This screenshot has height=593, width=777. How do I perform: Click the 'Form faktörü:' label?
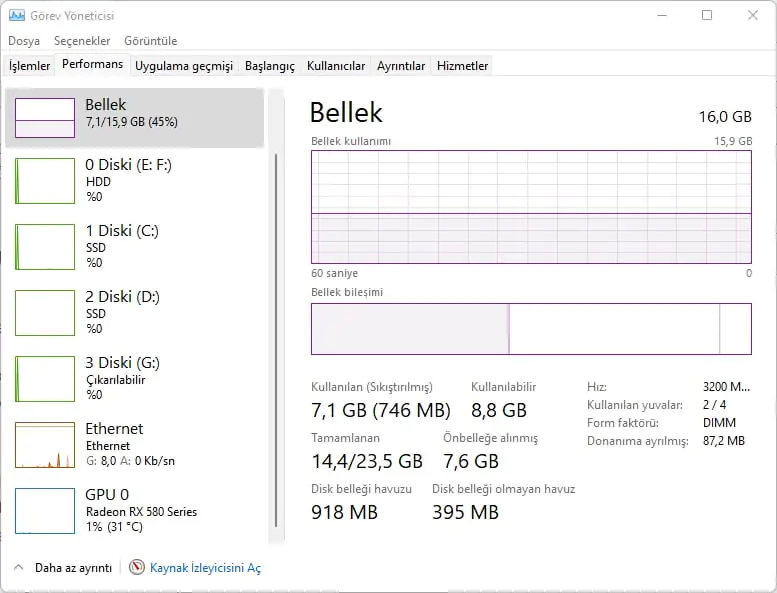[x=622, y=423]
